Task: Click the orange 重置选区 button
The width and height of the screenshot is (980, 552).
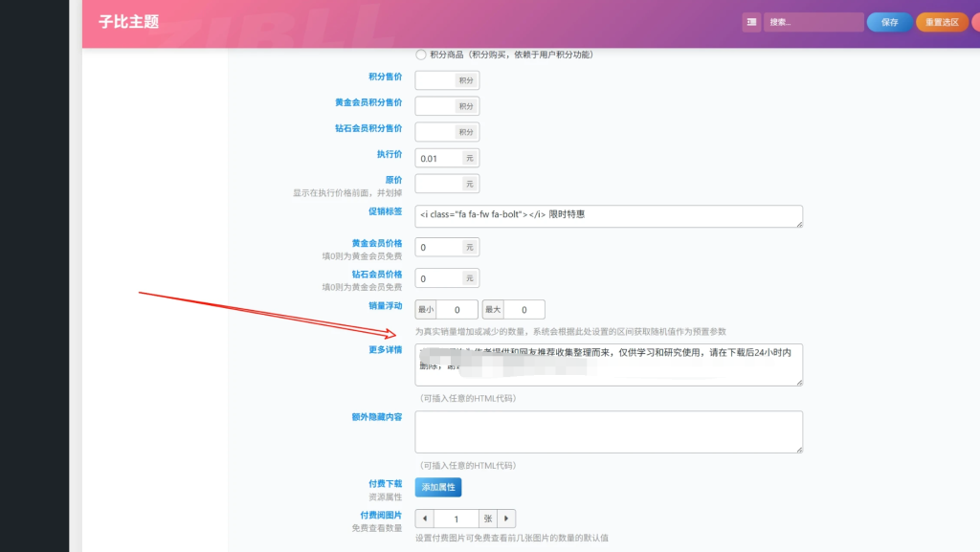Action: tap(942, 22)
